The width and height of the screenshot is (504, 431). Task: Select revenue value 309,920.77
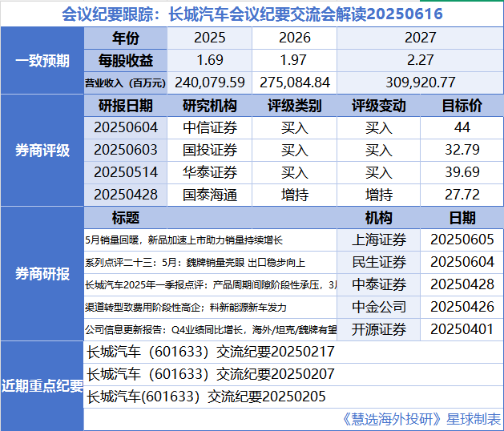pos(420,83)
